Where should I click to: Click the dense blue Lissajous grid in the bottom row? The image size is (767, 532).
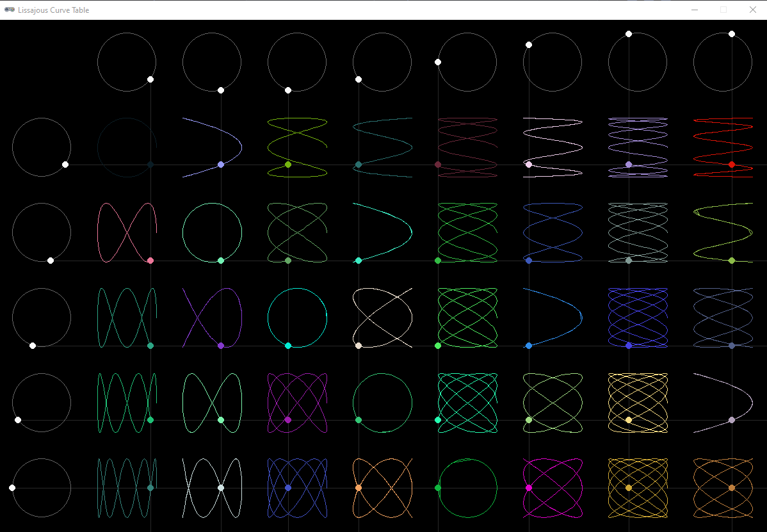pyautogui.click(x=297, y=488)
